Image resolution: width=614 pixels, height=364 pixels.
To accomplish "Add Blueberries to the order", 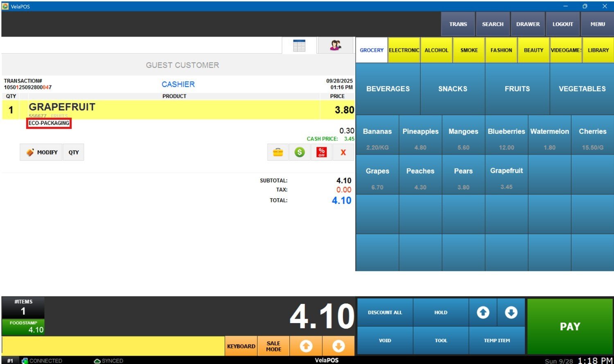I will coord(506,135).
